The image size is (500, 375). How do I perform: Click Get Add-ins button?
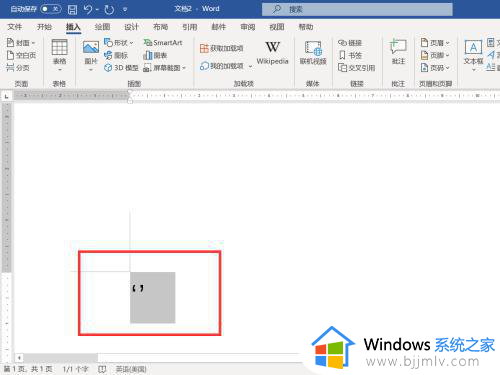point(221,48)
